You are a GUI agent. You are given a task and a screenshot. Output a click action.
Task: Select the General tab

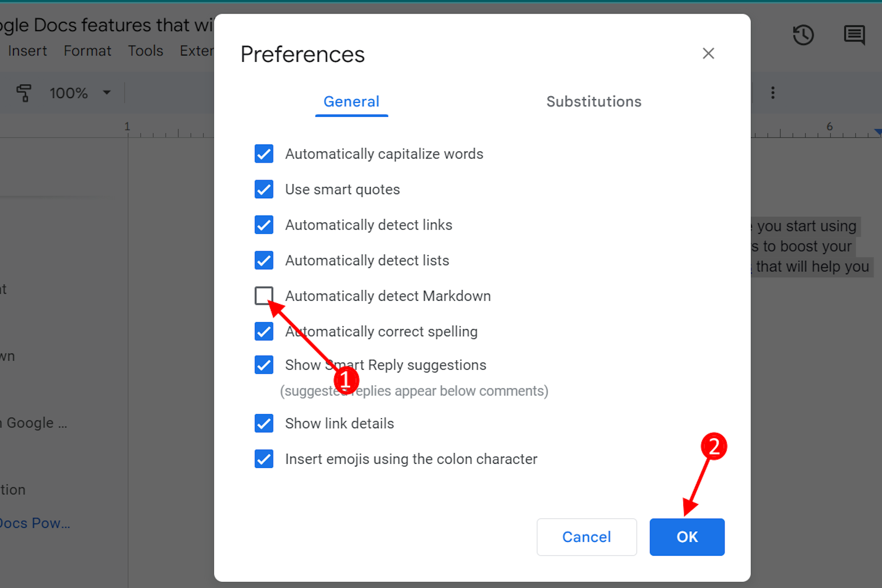[351, 102]
